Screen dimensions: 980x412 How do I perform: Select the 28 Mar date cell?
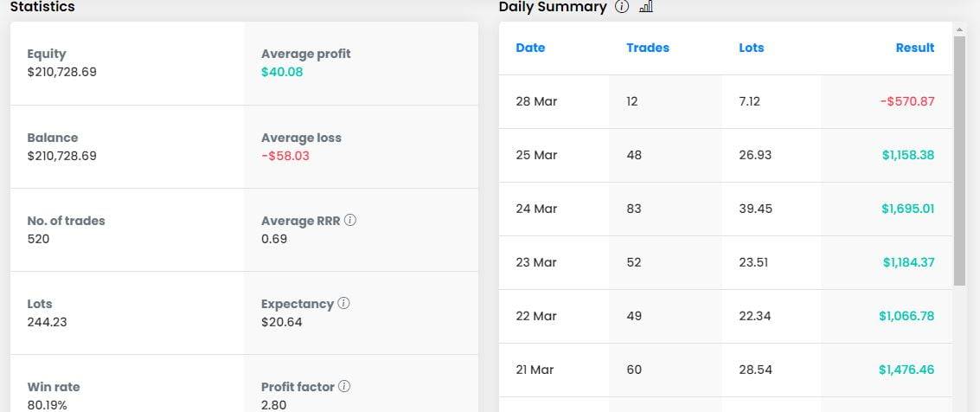click(x=536, y=101)
